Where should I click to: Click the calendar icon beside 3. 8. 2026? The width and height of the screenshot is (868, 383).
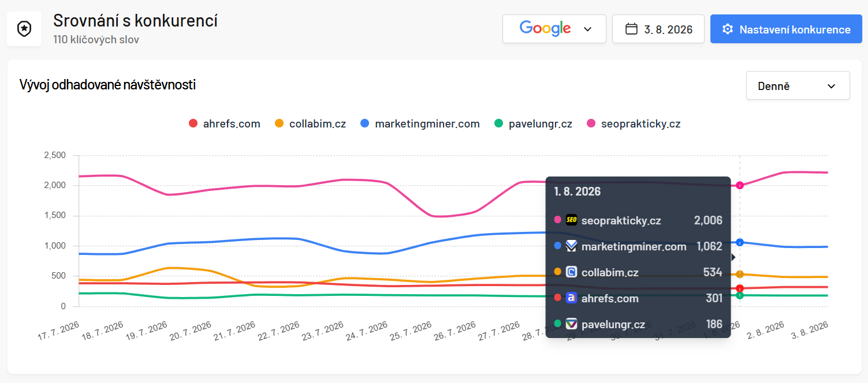pyautogui.click(x=632, y=29)
